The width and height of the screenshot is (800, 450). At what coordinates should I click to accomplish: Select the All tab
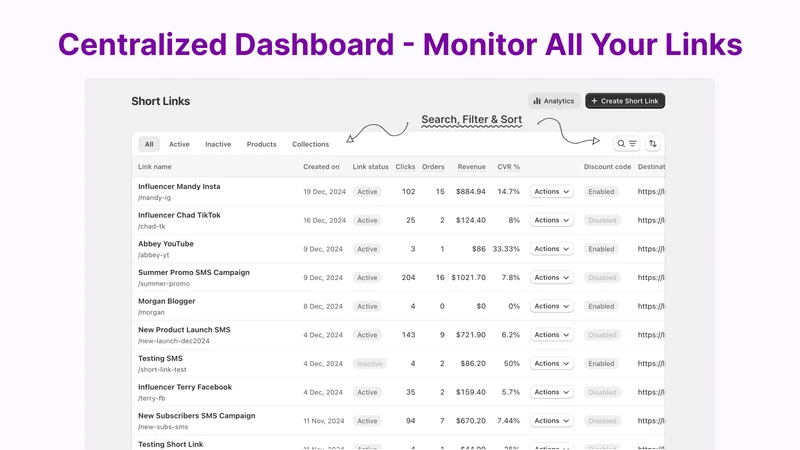[x=149, y=144]
